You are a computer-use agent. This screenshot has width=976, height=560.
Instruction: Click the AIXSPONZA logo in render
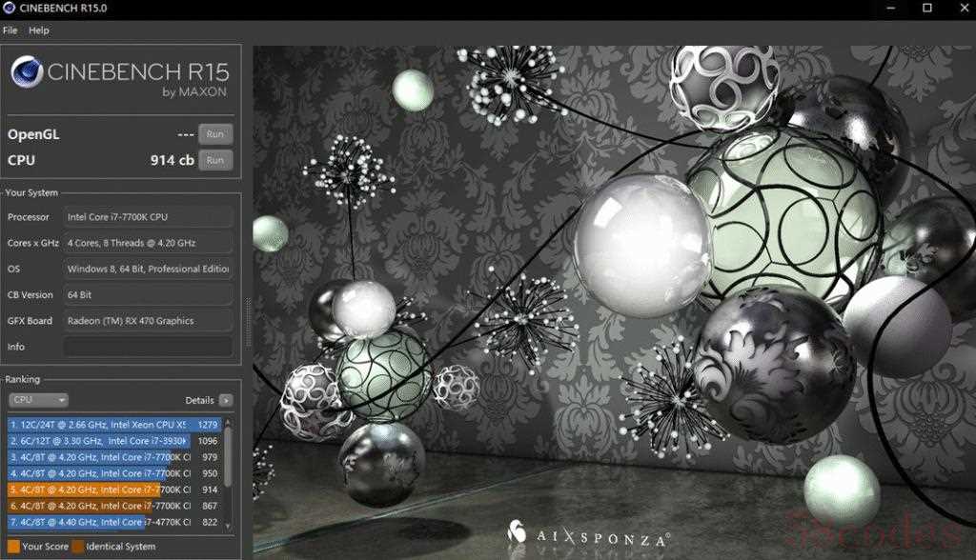588,534
